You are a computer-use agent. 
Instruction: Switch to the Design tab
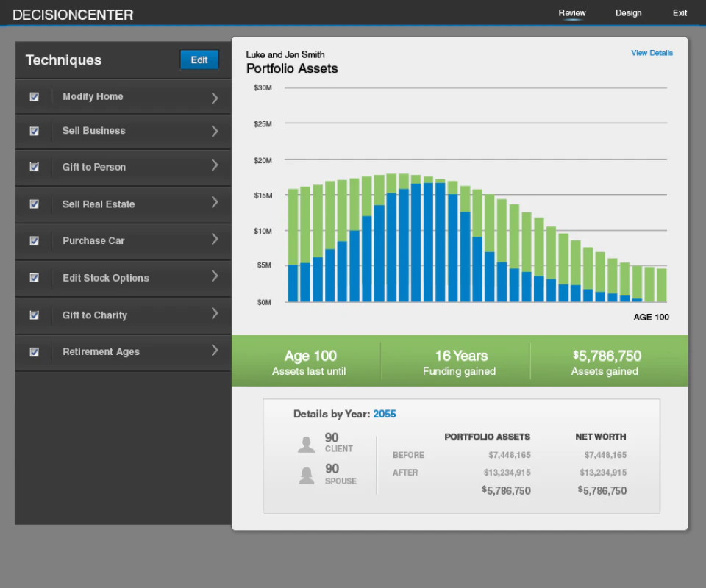point(629,13)
